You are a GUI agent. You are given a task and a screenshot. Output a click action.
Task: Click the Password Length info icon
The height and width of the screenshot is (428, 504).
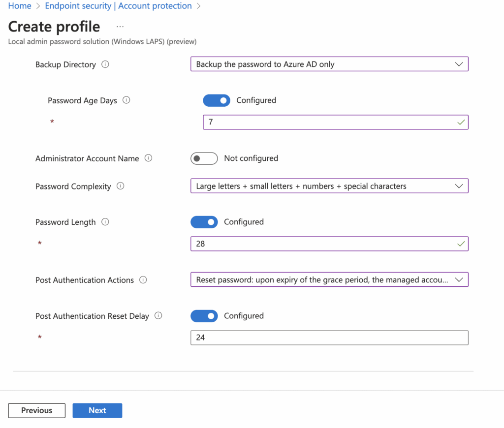tap(105, 222)
